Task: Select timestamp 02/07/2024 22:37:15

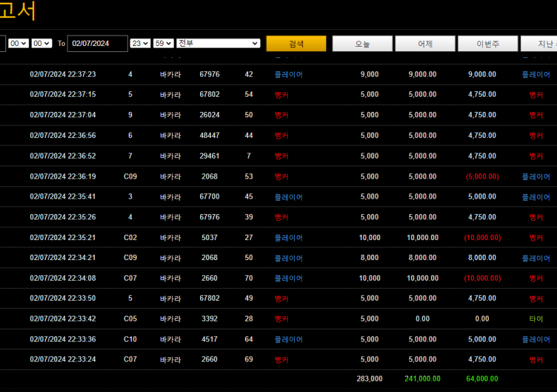Action: (x=63, y=95)
